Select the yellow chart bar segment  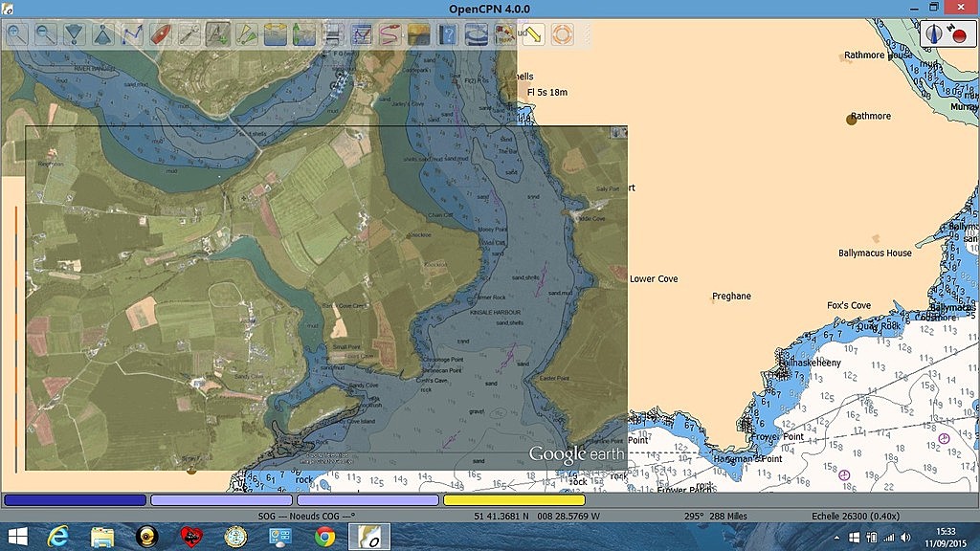[514, 499]
